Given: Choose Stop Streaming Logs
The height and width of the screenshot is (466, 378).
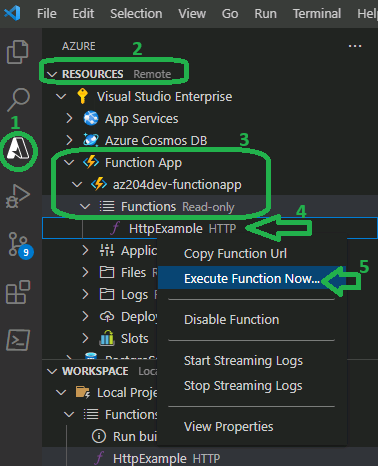Looking at the screenshot, I should (x=252, y=386).
